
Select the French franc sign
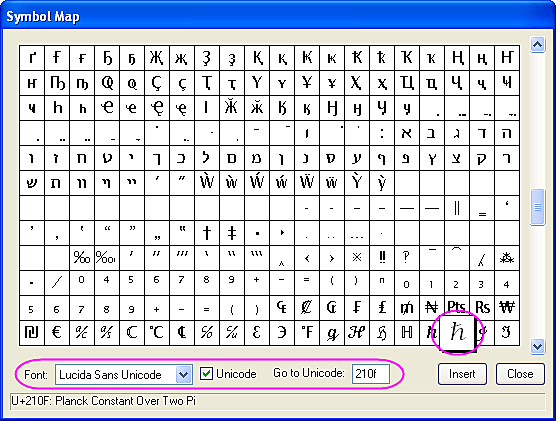tap(357, 307)
